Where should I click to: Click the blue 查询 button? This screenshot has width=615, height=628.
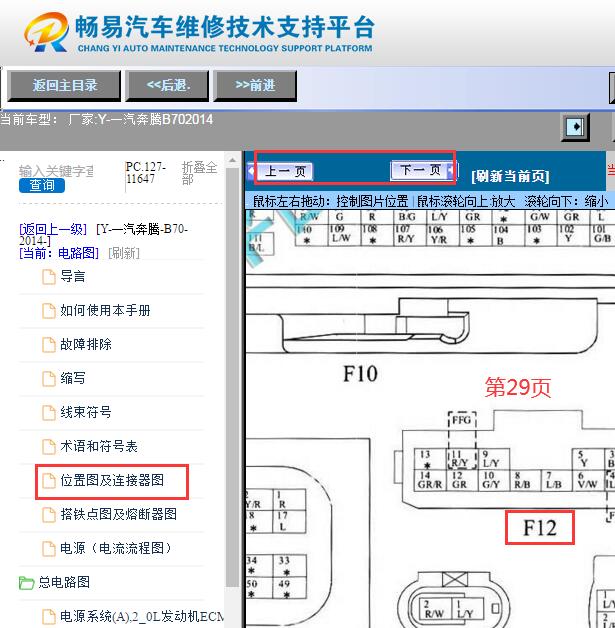(42, 185)
